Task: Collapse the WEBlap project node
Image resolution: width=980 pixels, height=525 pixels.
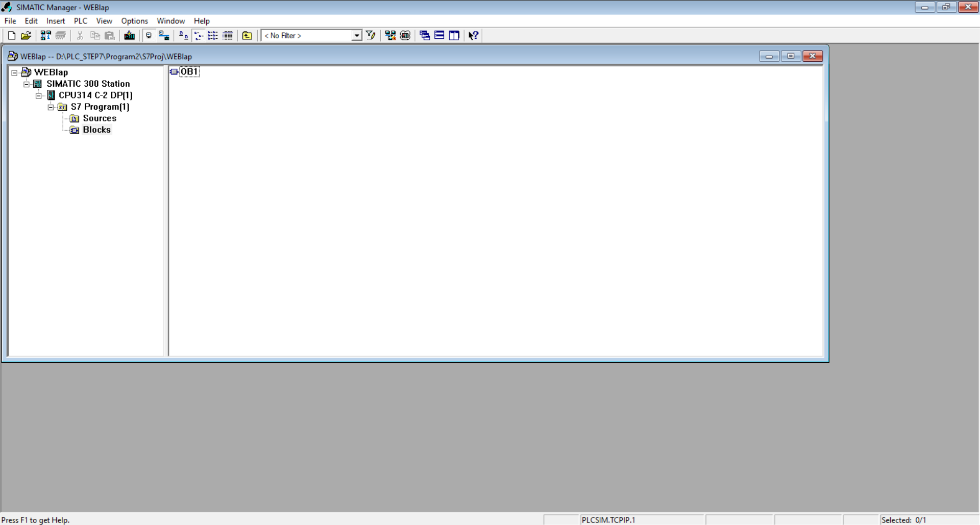Action: [14, 72]
